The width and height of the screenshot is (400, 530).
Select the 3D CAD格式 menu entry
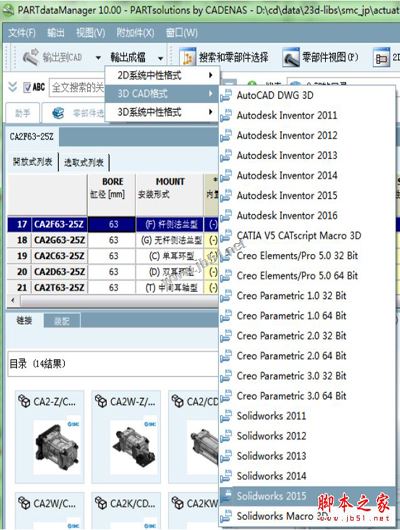pos(162,94)
